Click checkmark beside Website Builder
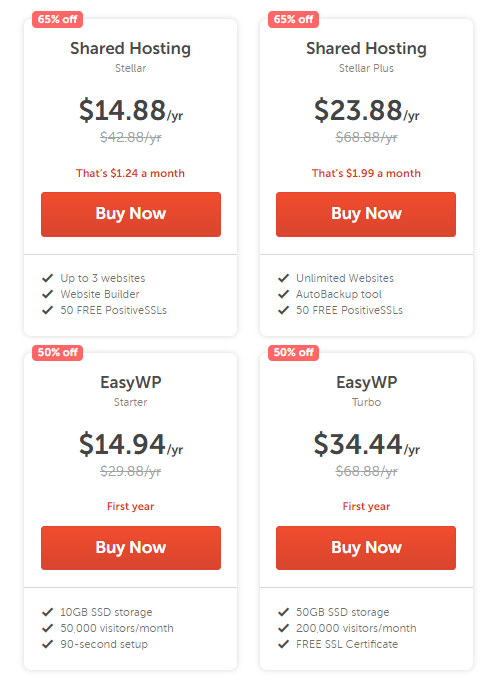The image size is (500, 682). point(47,294)
